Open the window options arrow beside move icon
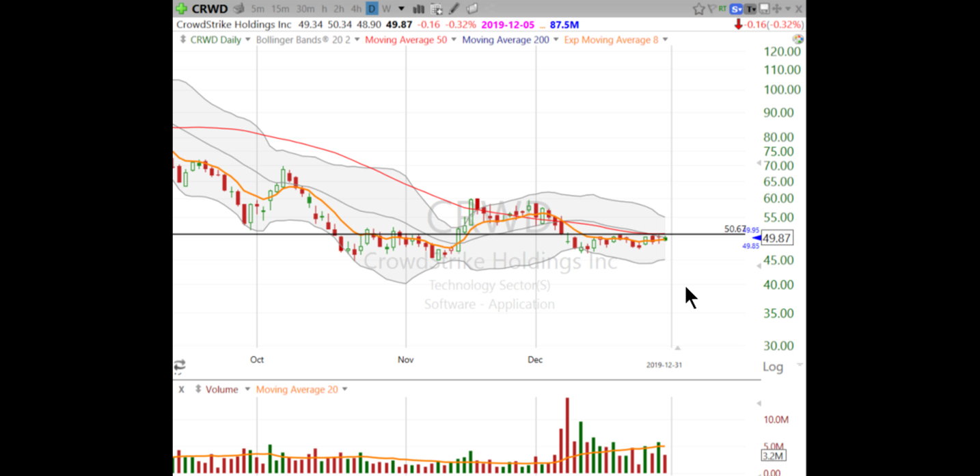The height and width of the screenshot is (476, 980). [x=788, y=9]
